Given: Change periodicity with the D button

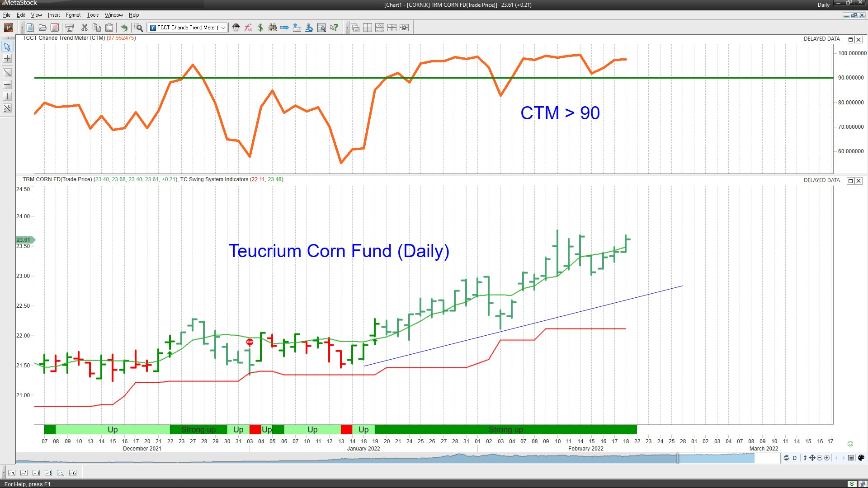Looking at the screenshot, I should [x=795, y=458].
